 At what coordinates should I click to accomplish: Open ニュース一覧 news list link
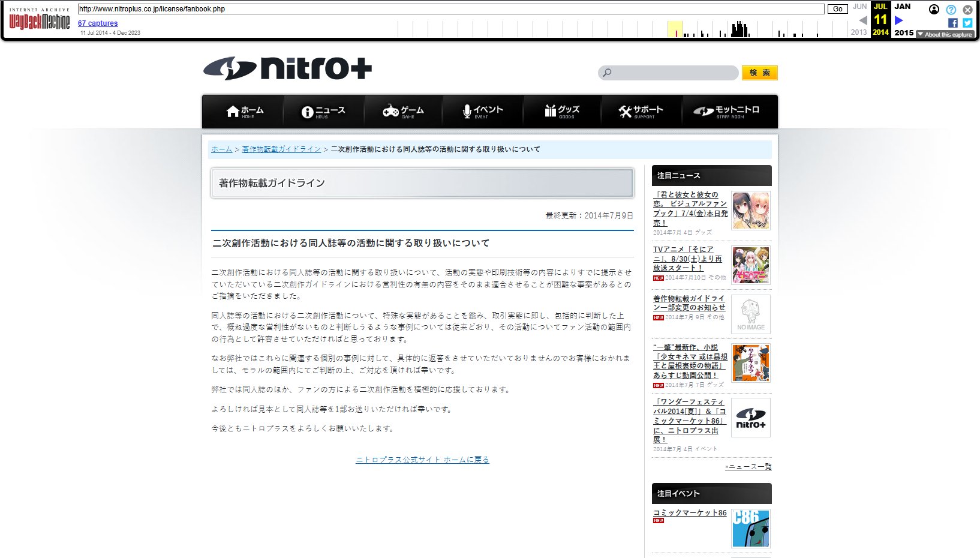point(748,466)
